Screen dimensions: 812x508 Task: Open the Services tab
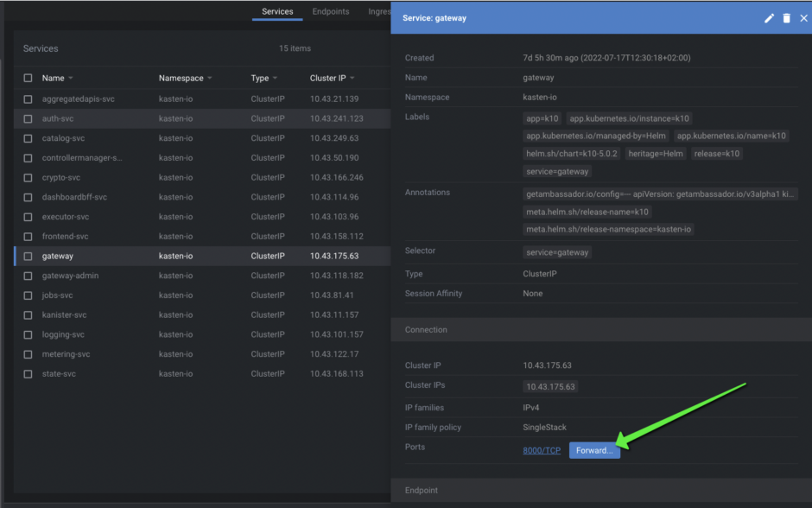pos(277,12)
